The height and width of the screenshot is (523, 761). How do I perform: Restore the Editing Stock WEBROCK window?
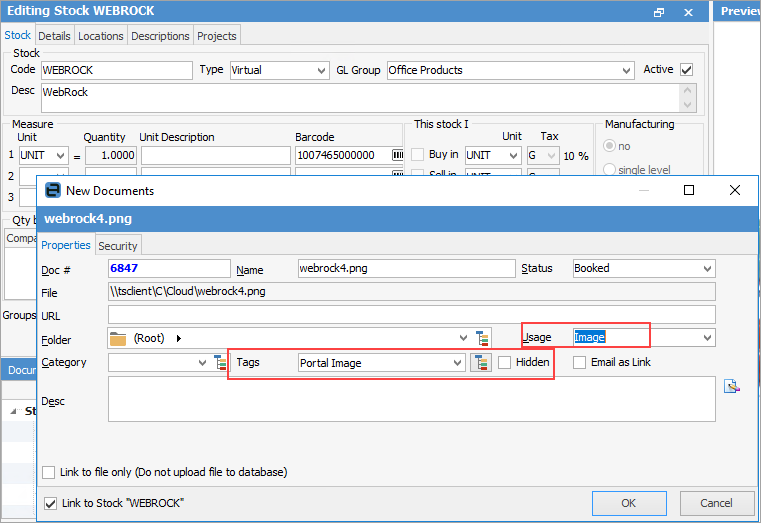pos(659,12)
